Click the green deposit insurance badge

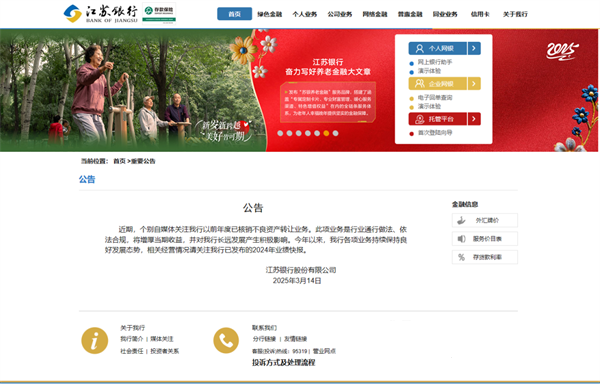pyautogui.click(x=159, y=14)
